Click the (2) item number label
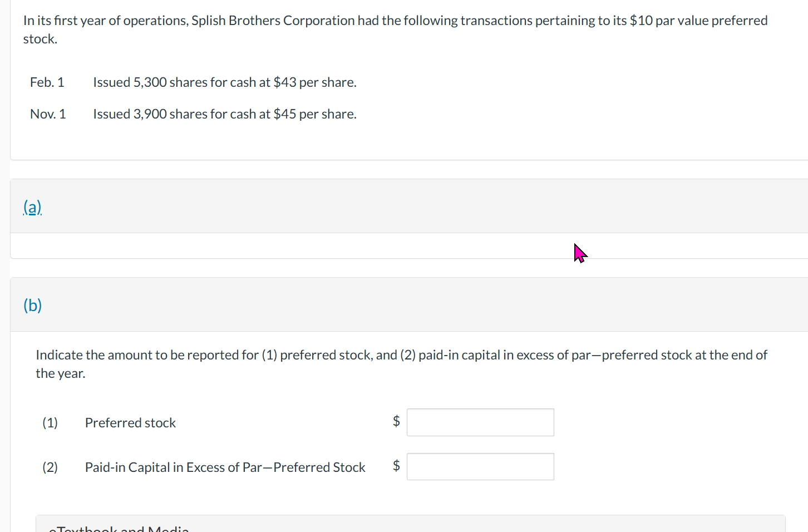The image size is (808, 532). coord(50,467)
